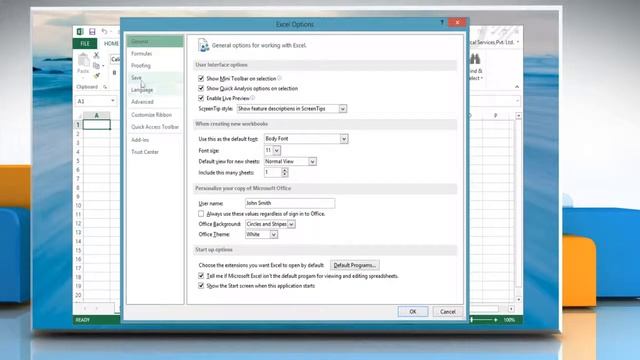
Task: Click OK in Excel Options
Action: (413, 311)
